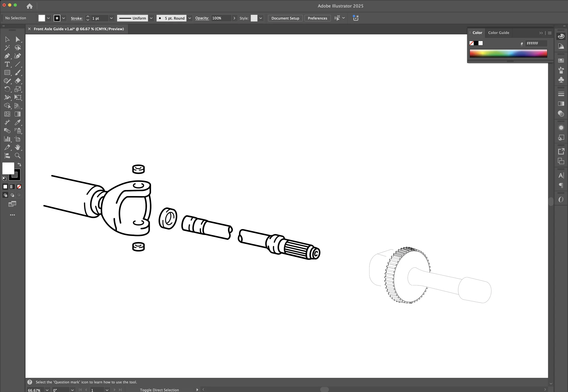Click the Document Setup button
This screenshot has height=392, width=568.
pyautogui.click(x=285, y=18)
